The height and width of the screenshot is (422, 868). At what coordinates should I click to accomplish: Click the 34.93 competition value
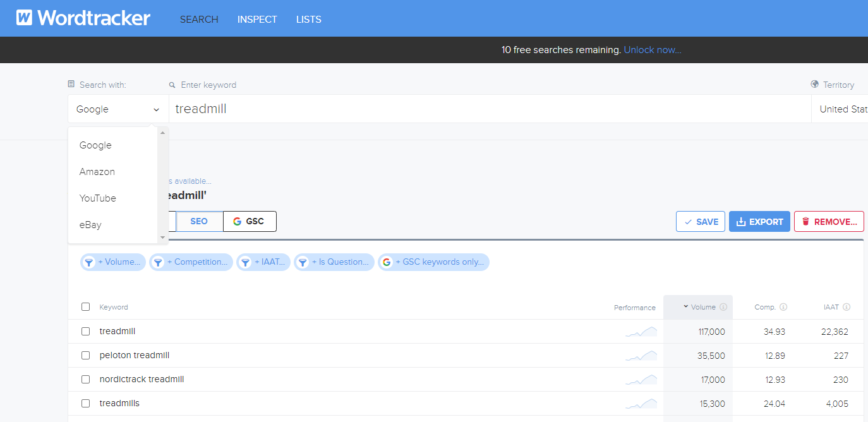[775, 332]
